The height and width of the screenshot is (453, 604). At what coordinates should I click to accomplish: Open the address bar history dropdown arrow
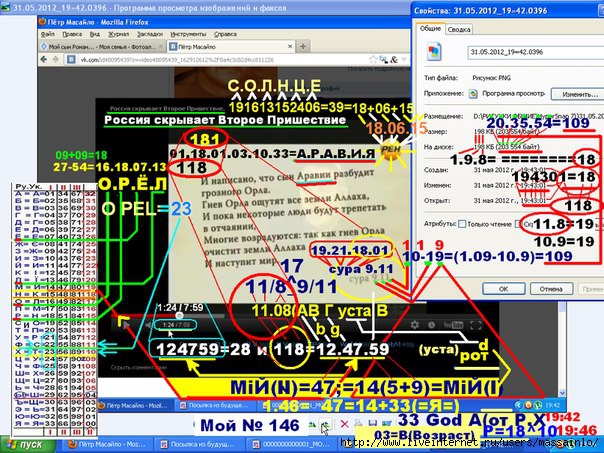[404, 60]
